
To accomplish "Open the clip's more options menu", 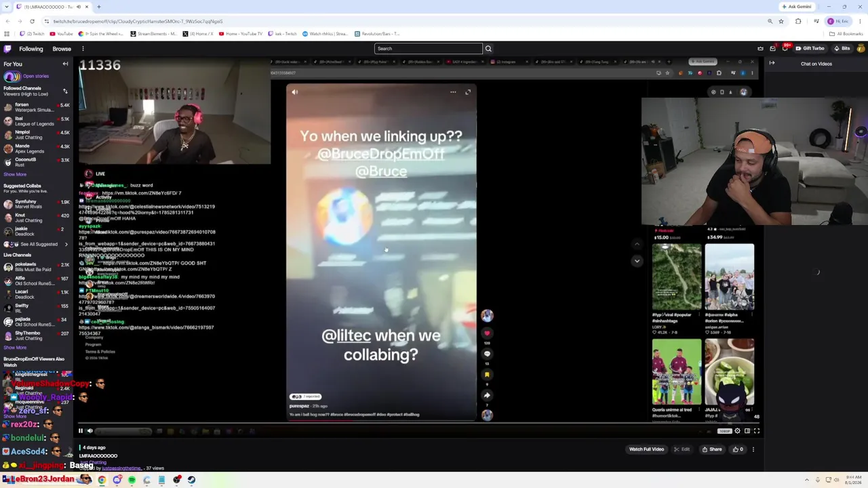I will click(x=753, y=449).
